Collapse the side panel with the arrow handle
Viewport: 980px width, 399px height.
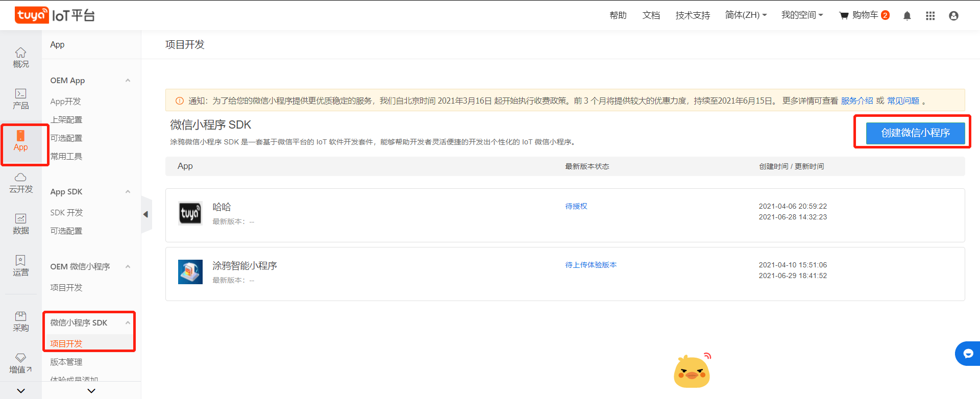coord(146,214)
